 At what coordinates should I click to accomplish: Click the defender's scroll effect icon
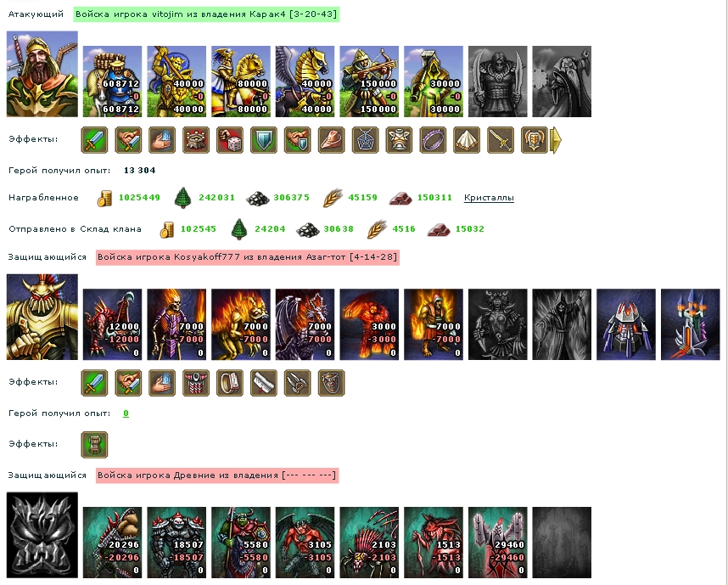(264, 383)
